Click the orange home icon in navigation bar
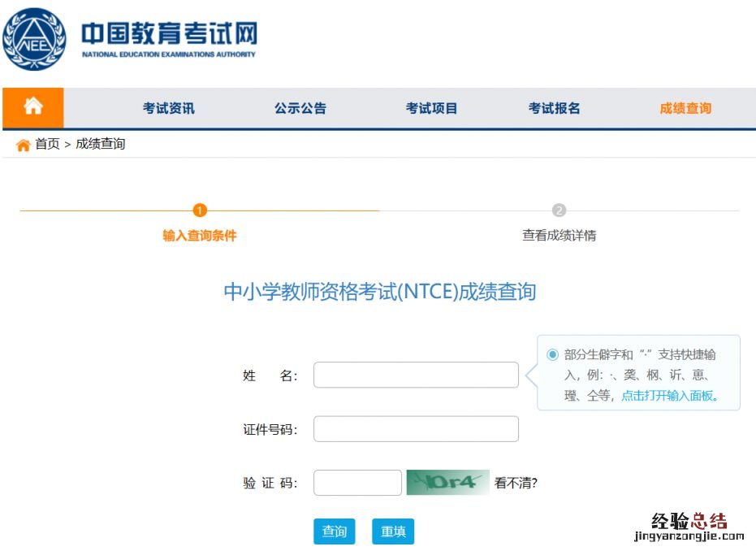Screen dimensions: 756x551 point(32,107)
